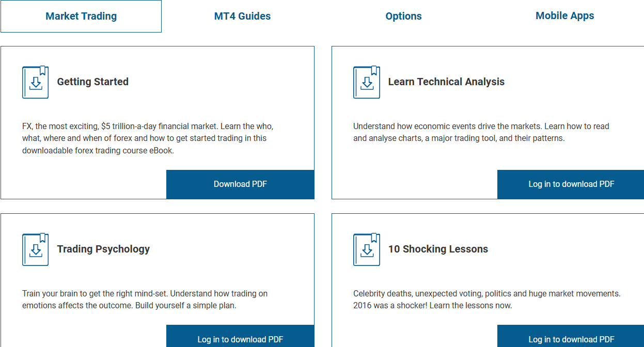Click the Getting Started eBook download icon

[x=35, y=82]
